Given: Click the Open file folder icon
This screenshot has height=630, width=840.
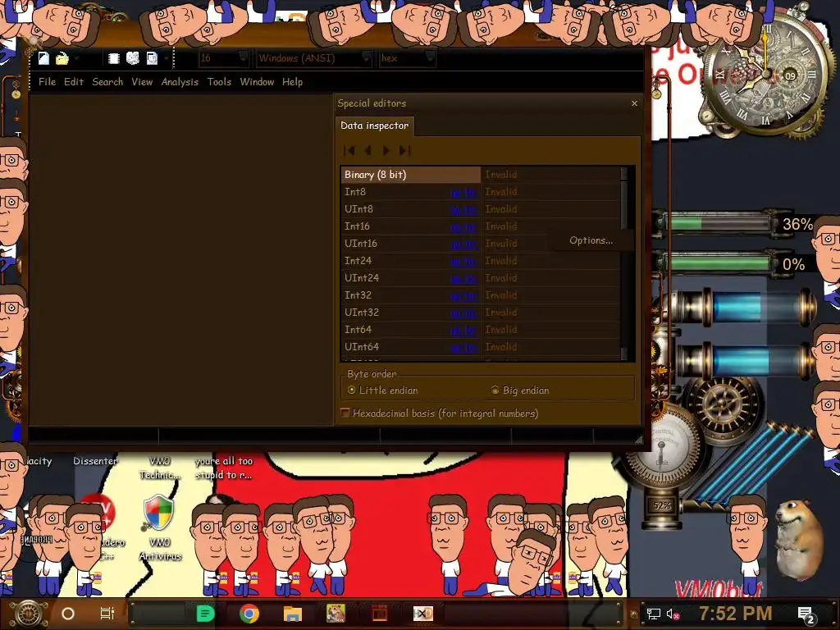Looking at the screenshot, I should (62, 58).
